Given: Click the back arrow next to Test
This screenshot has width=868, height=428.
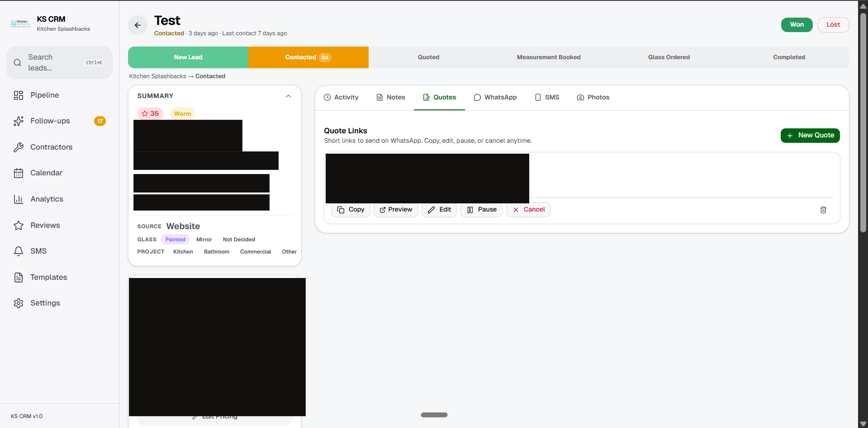Looking at the screenshot, I should [138, 25].
